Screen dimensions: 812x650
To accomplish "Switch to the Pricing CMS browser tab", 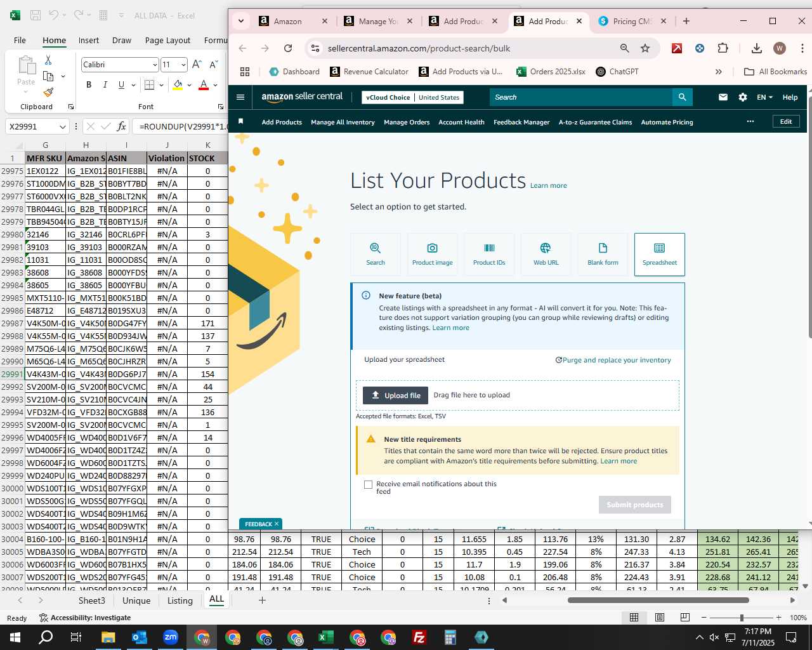I will pos(632,21).
